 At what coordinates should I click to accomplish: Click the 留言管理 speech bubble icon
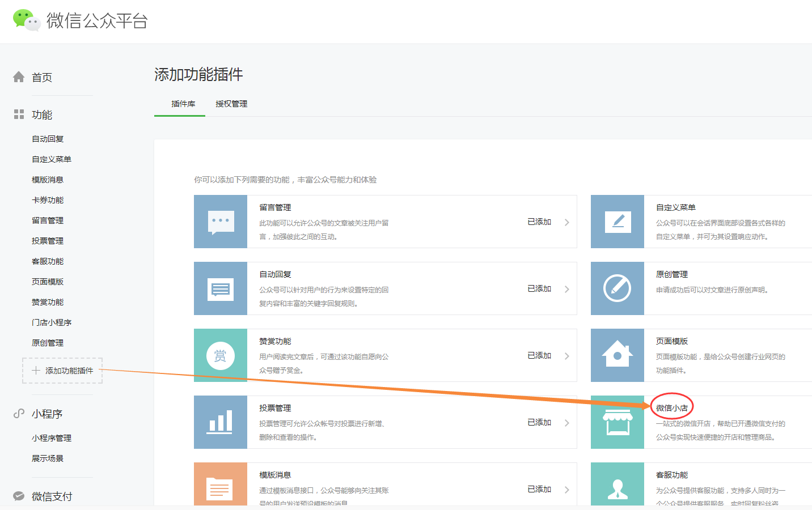click(x=221, y=222)
